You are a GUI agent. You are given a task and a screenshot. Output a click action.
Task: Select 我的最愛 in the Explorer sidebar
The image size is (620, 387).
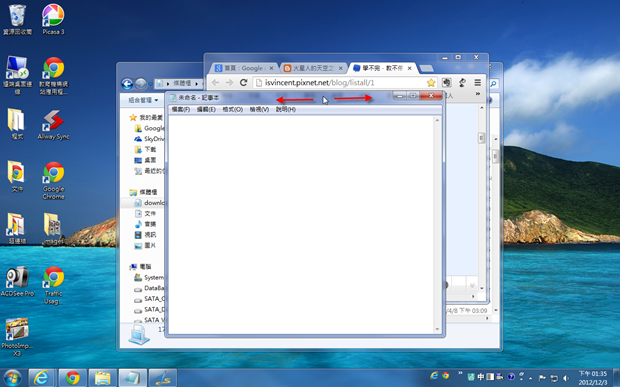[146, 117]
